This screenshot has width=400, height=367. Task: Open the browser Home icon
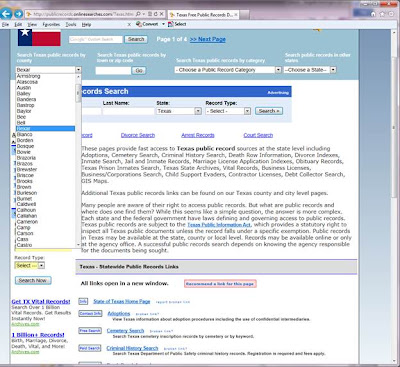373,14
